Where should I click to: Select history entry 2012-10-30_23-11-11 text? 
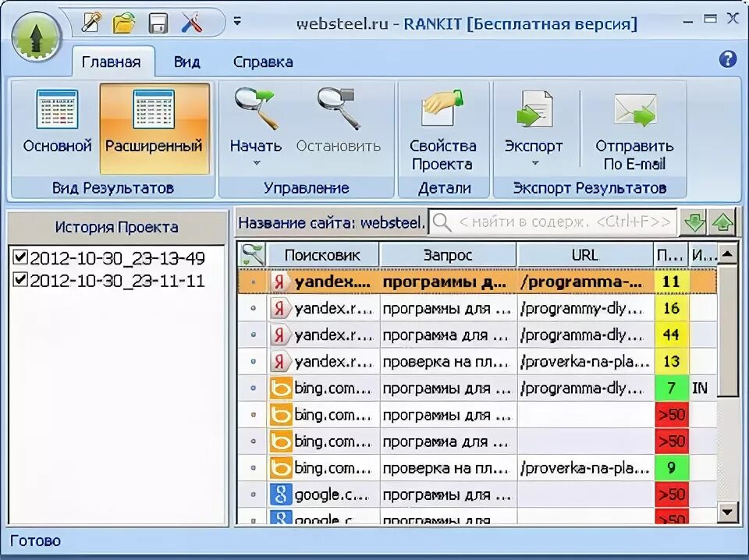[x=118, y=280]
